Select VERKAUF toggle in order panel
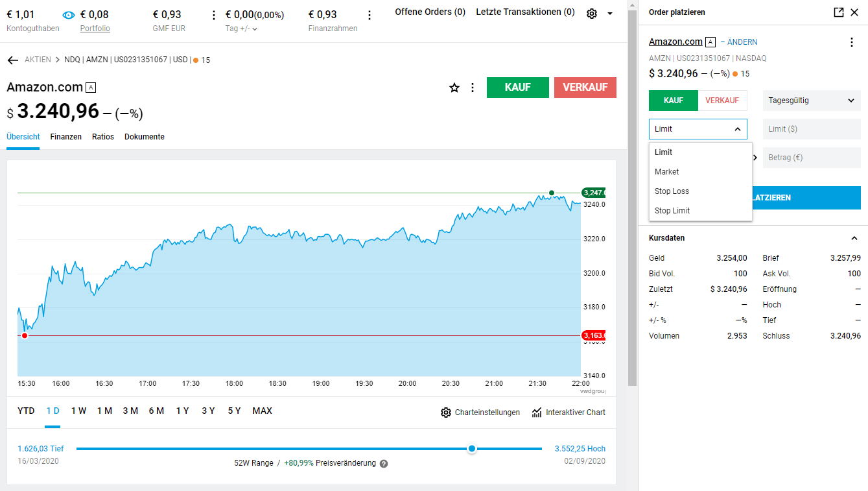Viewport: 868px width, 491px height. (x=722, y=101)
